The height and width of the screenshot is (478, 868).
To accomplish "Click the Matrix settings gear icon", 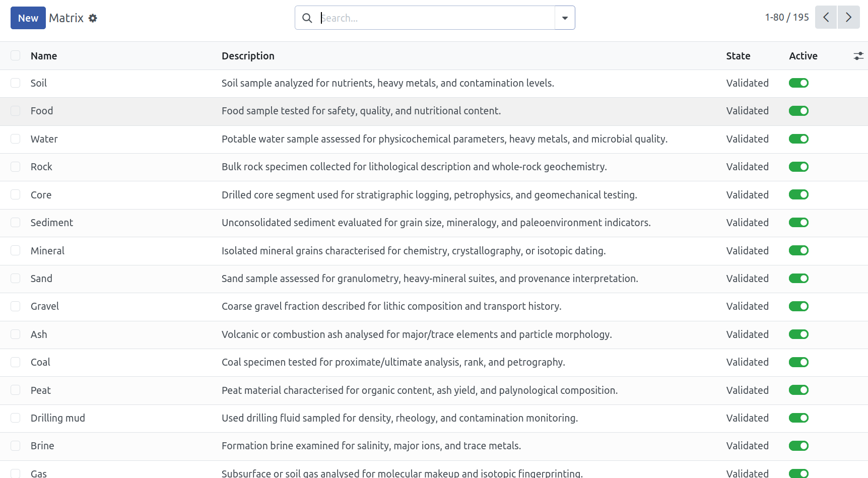I will tap(93, 18).
